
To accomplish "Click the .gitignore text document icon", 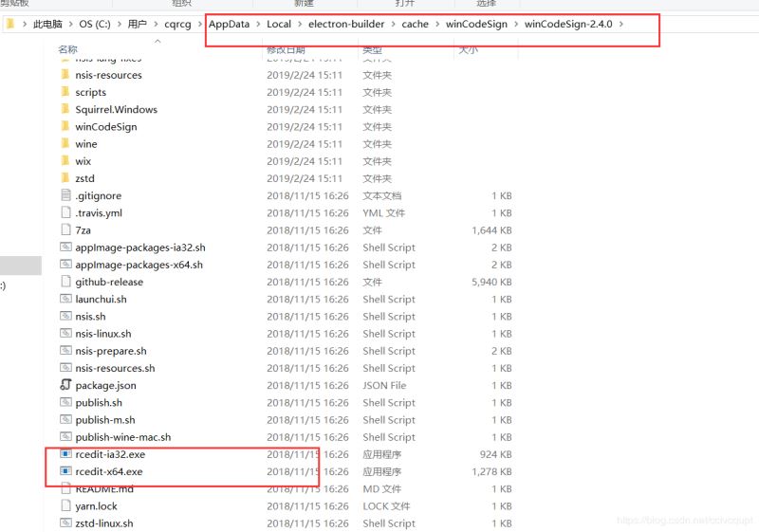I will pyautogui.click(x=65, y=195).
